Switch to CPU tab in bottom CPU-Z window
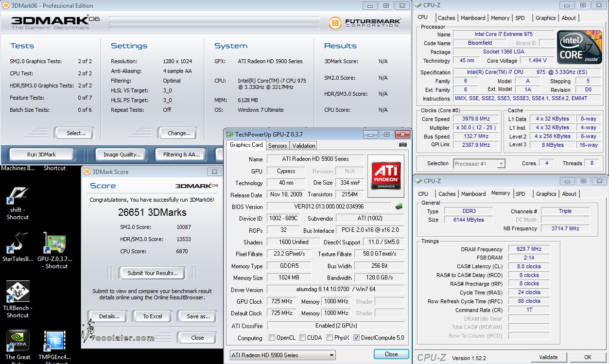 (423, 194)
